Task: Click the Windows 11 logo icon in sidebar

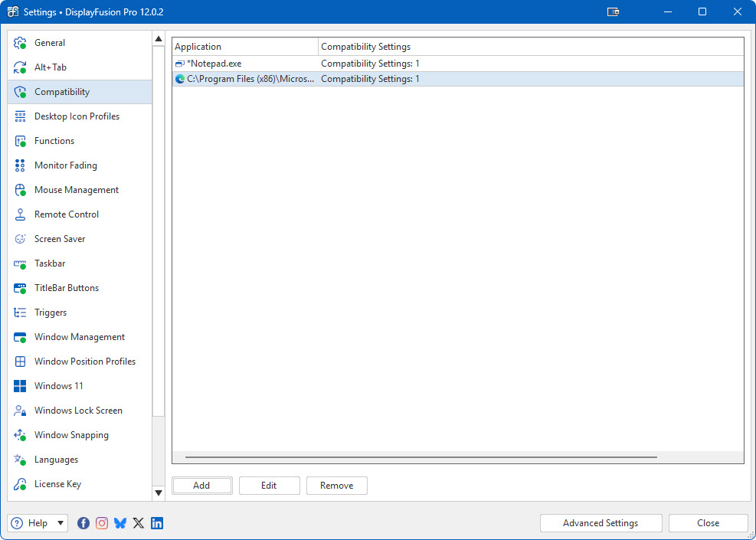Action: 21,386
